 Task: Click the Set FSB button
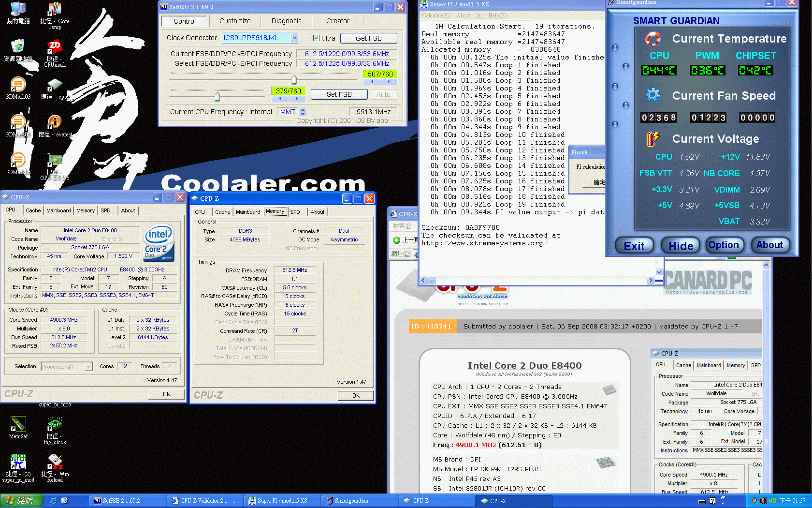click(x=339, y=94)
